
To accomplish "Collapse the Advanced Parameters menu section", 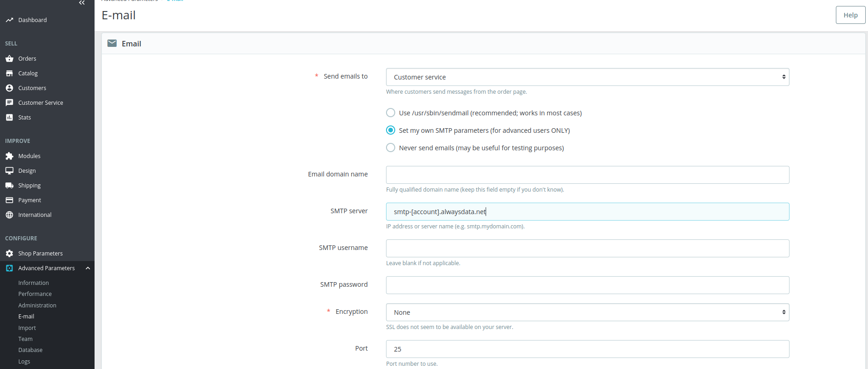I will coord(88,268).
